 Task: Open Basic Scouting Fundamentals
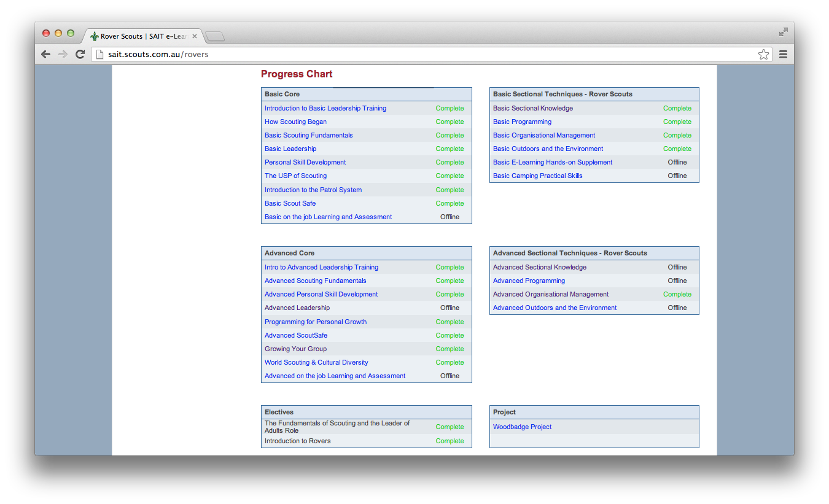pos(309,135)
